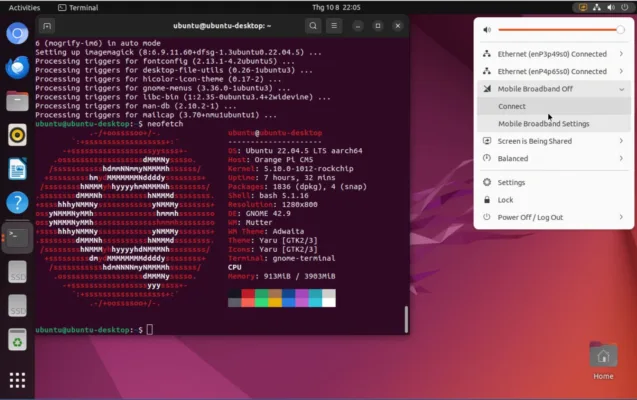Click the 'DE: GNOME 42.9' line

pyautogui.click(x=259, y=213)
